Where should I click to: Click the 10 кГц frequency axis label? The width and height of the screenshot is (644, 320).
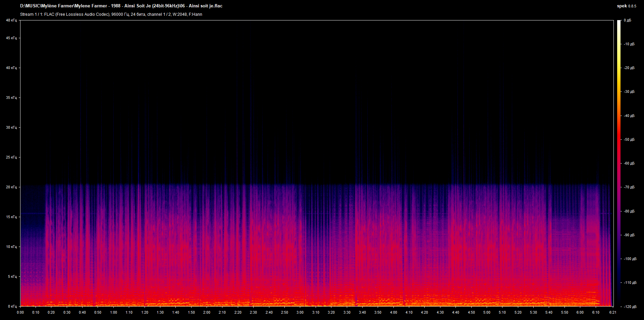11,247
